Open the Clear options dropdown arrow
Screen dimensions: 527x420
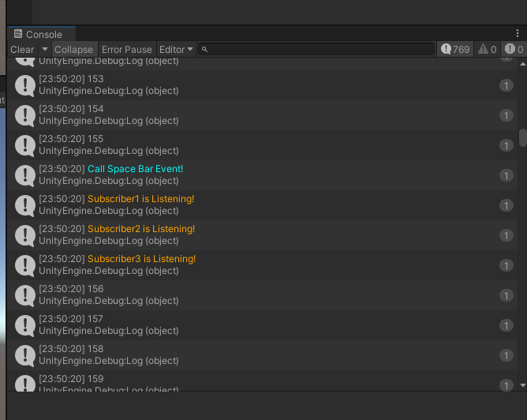click(x=45, y=50)
